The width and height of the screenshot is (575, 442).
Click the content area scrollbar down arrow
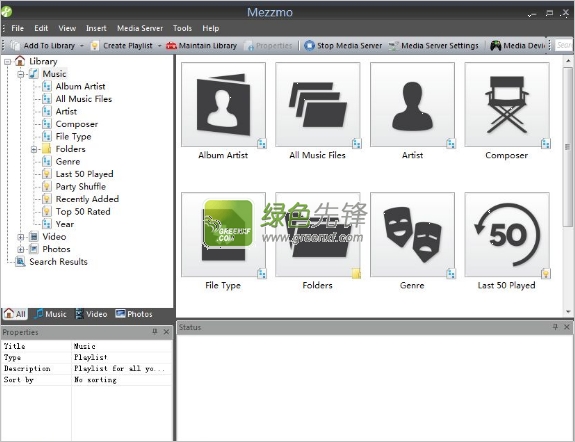(568, 312)
